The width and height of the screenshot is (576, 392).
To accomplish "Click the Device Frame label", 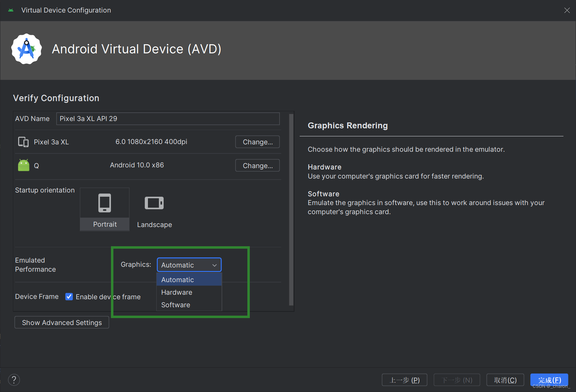I will point(37,296).
